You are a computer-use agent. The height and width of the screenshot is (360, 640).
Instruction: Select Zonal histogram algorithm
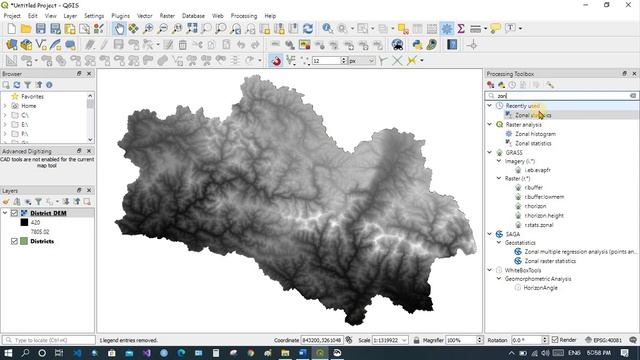[535, 134]
